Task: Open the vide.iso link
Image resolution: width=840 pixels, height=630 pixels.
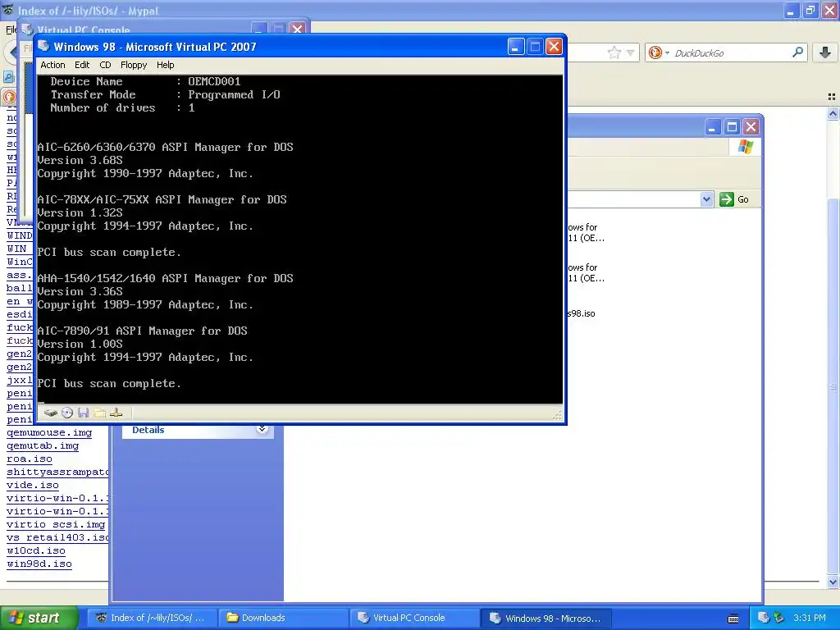Action: point(33,485)
